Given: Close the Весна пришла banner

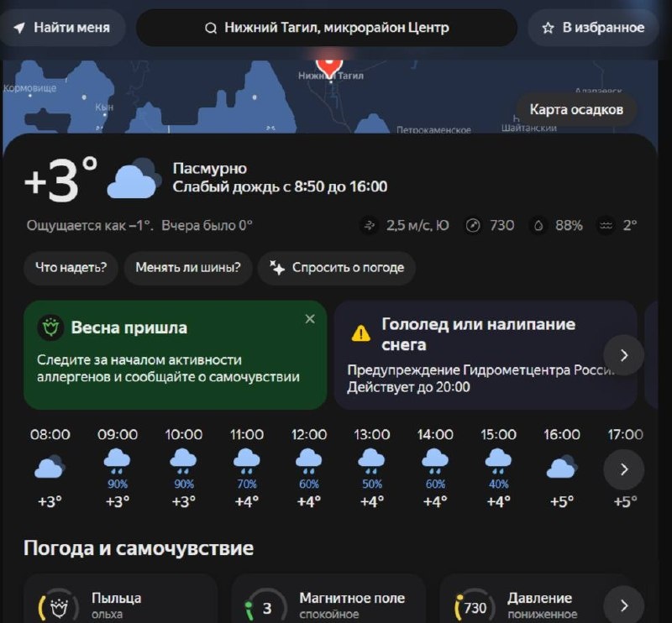Looking at the screenshot, I should pos(310,319).
